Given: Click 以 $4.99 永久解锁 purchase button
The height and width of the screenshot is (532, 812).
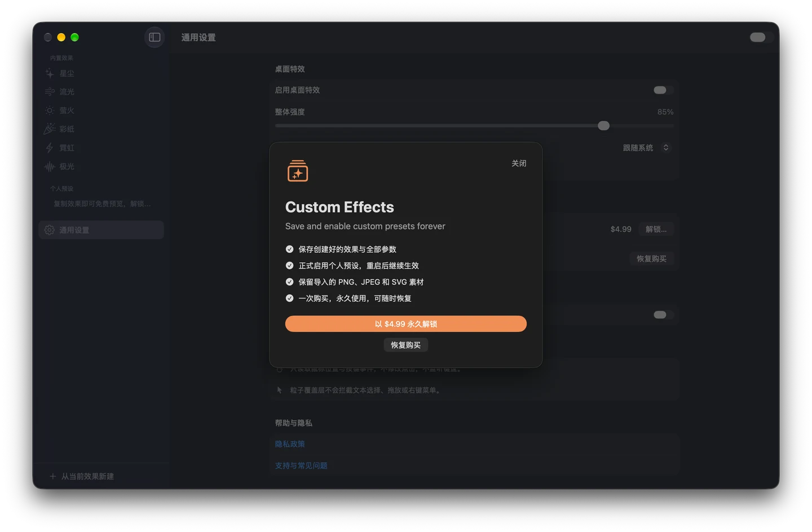Looking at the screenshot, I should tap(406, 324).
